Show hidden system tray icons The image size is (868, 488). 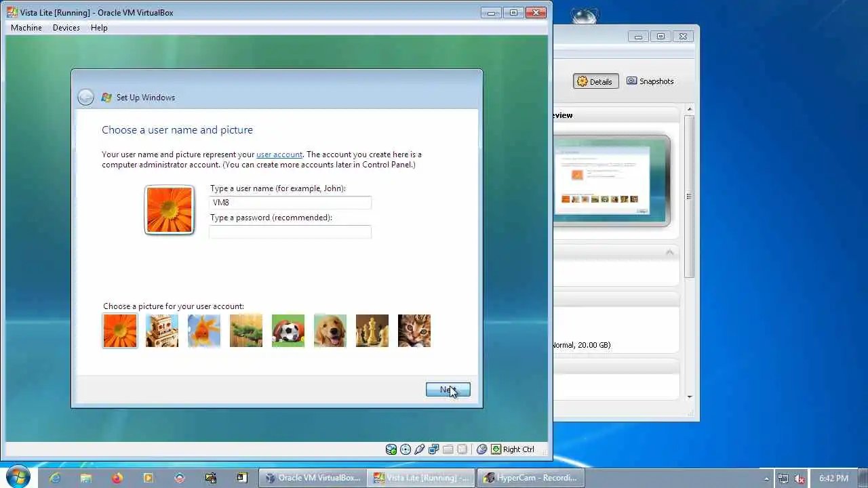coord(766,479)
